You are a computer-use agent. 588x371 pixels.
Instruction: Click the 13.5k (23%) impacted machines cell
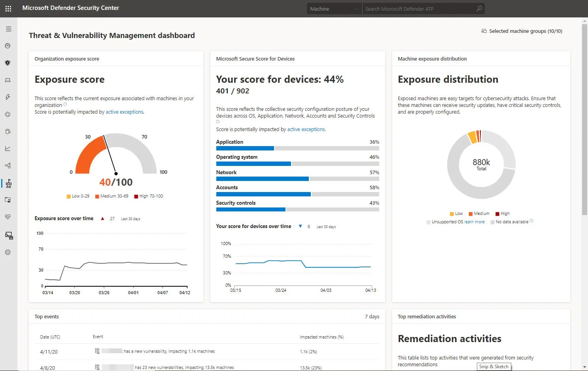[311, 368]
